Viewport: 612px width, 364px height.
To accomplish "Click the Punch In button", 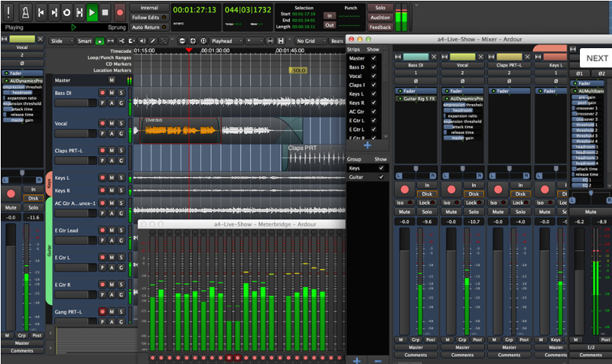I will coord(330,16).
